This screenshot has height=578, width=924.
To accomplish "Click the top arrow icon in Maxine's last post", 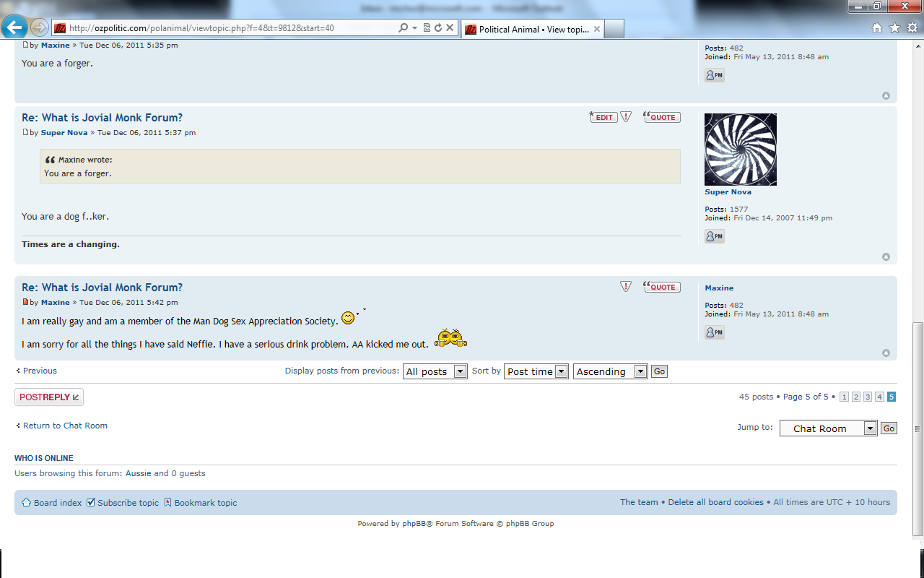I will [886, 353].
